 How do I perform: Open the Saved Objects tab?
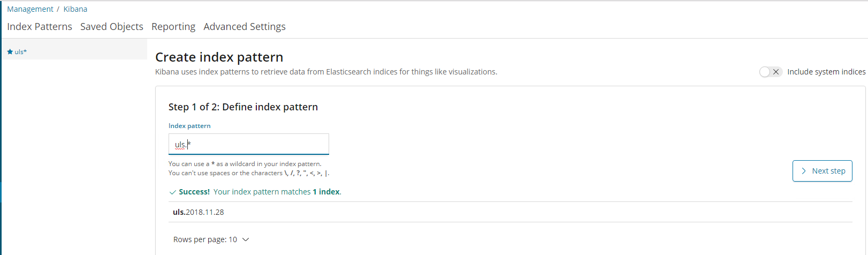point(112,27)
